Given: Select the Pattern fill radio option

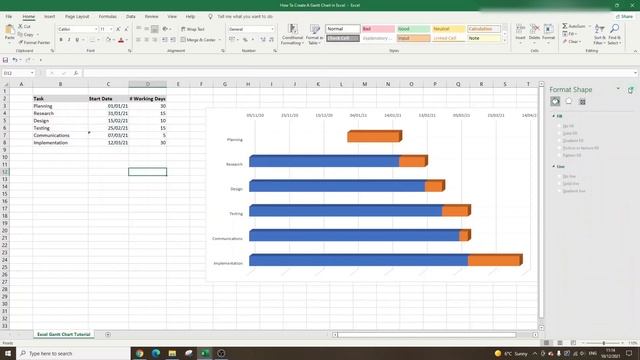Looking at the screenshot, I should point(560,156).
